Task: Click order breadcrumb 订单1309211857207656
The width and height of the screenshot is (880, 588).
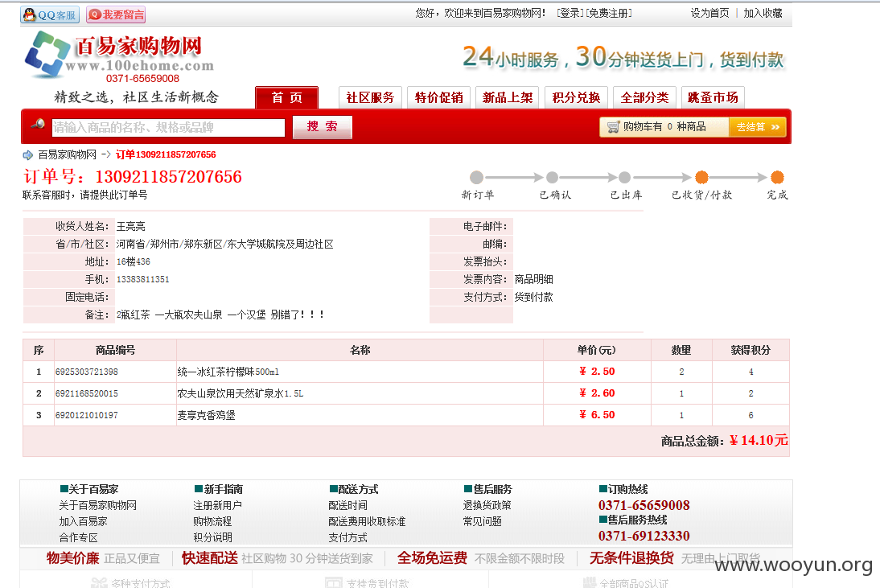Action: point(166,155)
